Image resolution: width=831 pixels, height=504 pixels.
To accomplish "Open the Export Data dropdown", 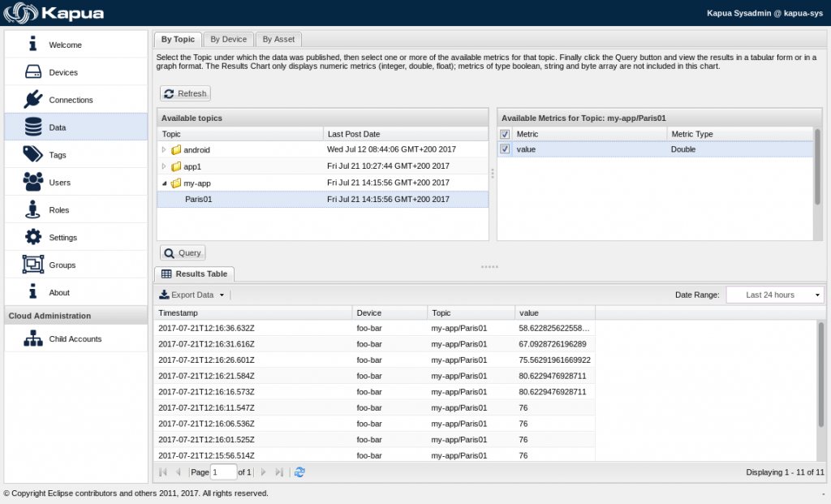I will tap(192, 295).
